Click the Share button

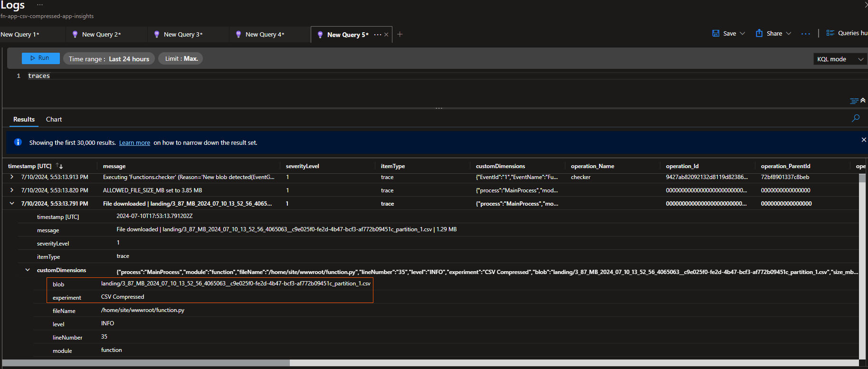click(x=769, y=33)
